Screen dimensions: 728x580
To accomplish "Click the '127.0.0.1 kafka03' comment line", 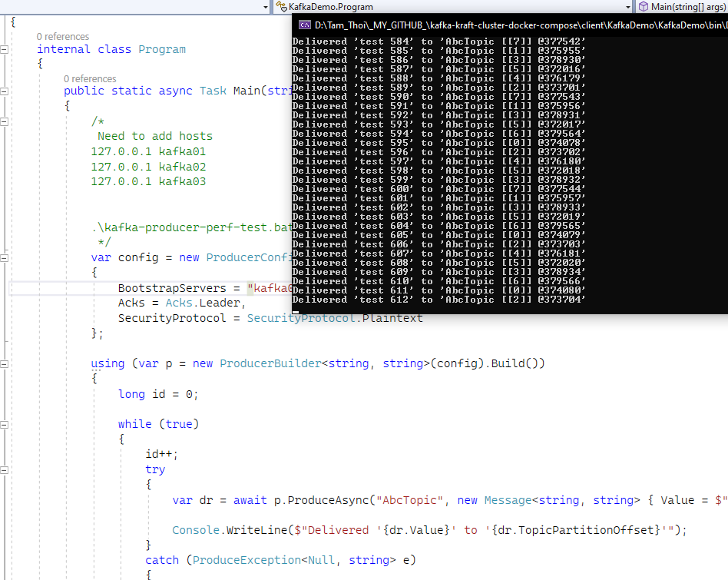I will pyautogui.click(x=148, y=181).
